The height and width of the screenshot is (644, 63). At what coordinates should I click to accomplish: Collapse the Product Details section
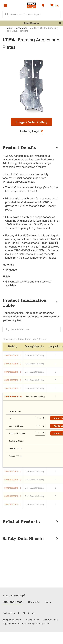coord(57,148)
